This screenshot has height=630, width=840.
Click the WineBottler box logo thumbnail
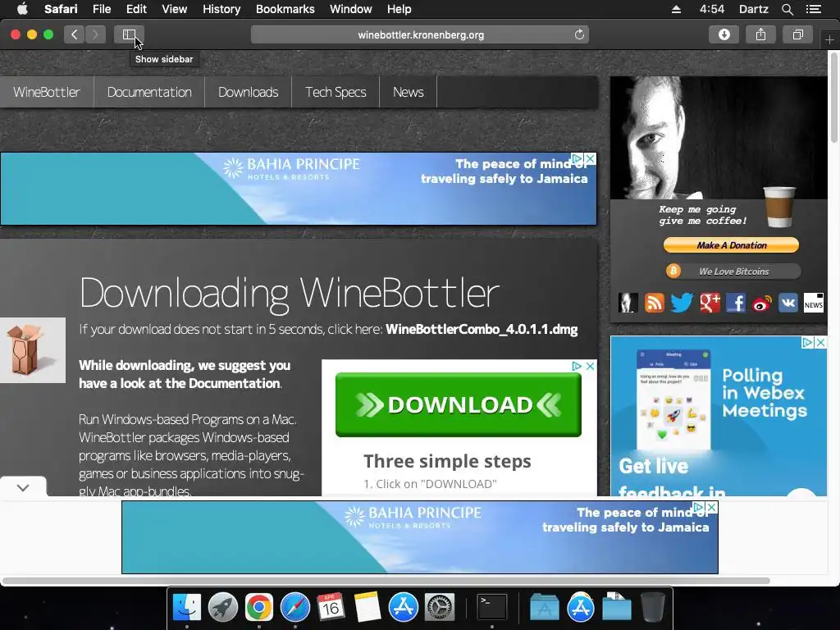[x=33, y=350]
